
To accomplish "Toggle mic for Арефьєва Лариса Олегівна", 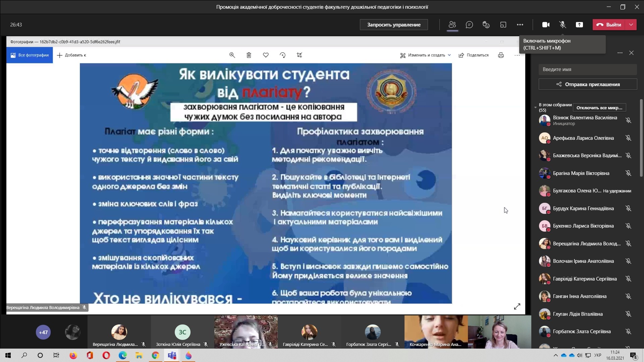I will 628,138.
